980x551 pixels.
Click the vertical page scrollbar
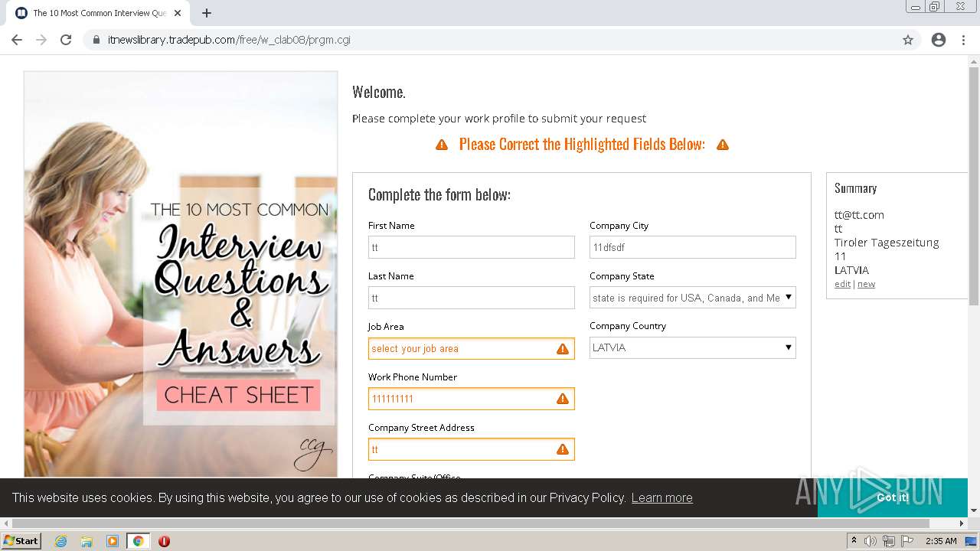coord(973,187)
